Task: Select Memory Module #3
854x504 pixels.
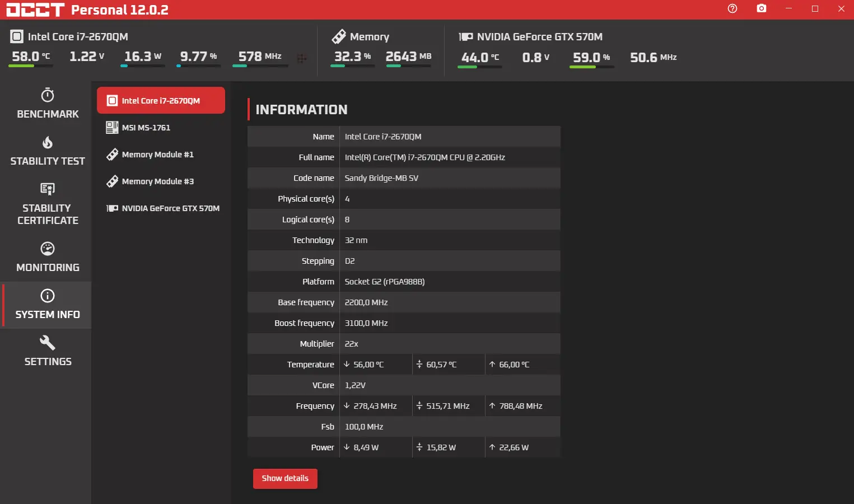Action: pyautogui.click(x=161, y=181)
